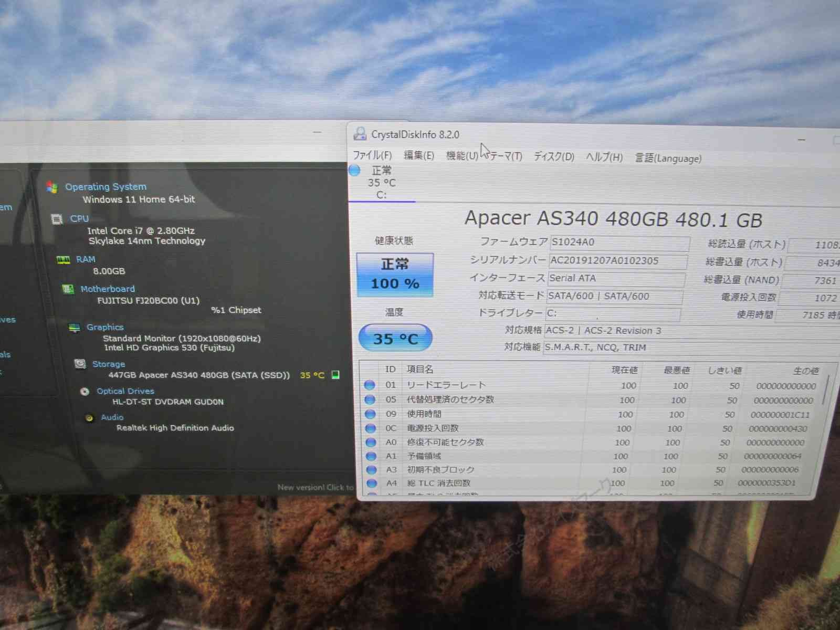
Task: Open the 機能(U) menu
Action: pos(462,155)
